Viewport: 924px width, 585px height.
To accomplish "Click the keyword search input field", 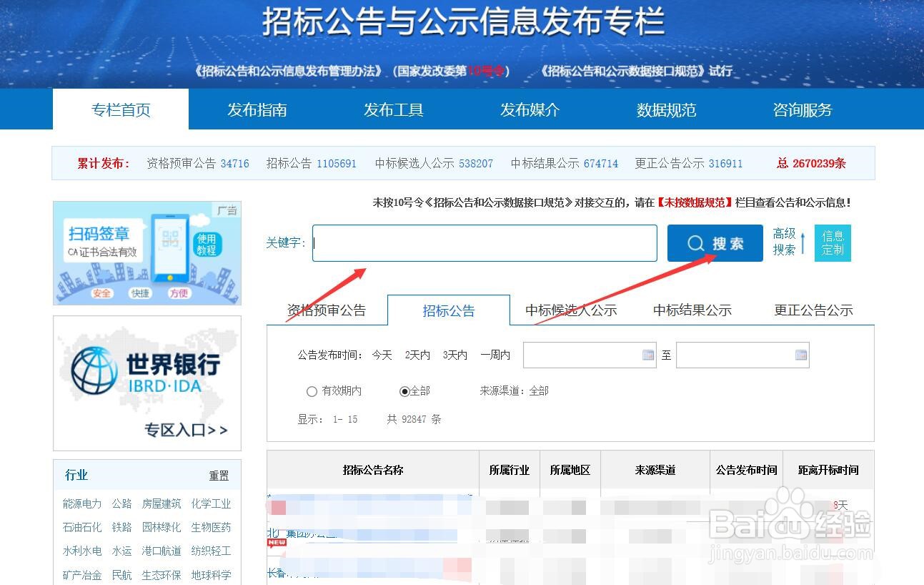I will pyautogui.click(x=484, y=243).
